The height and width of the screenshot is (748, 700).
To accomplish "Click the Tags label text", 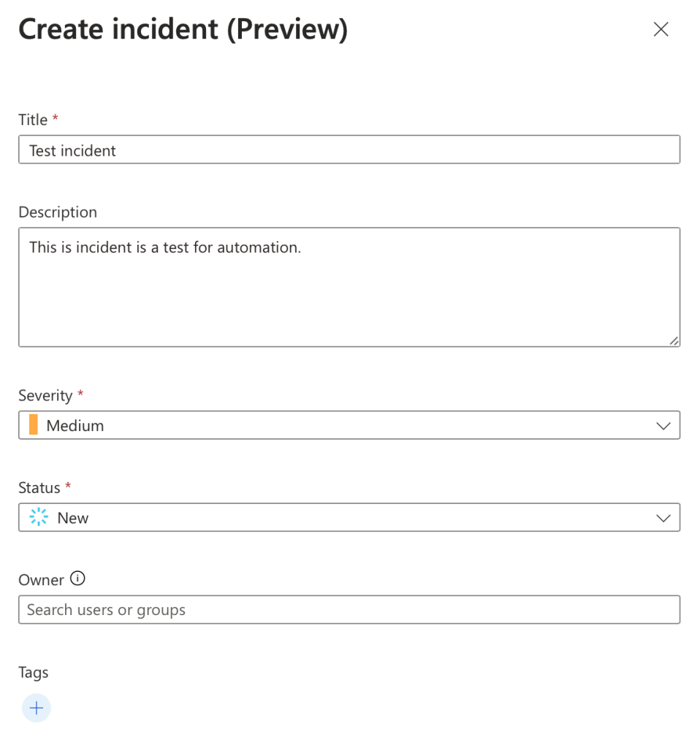I will pyautogui.click(x=34, y=672).
